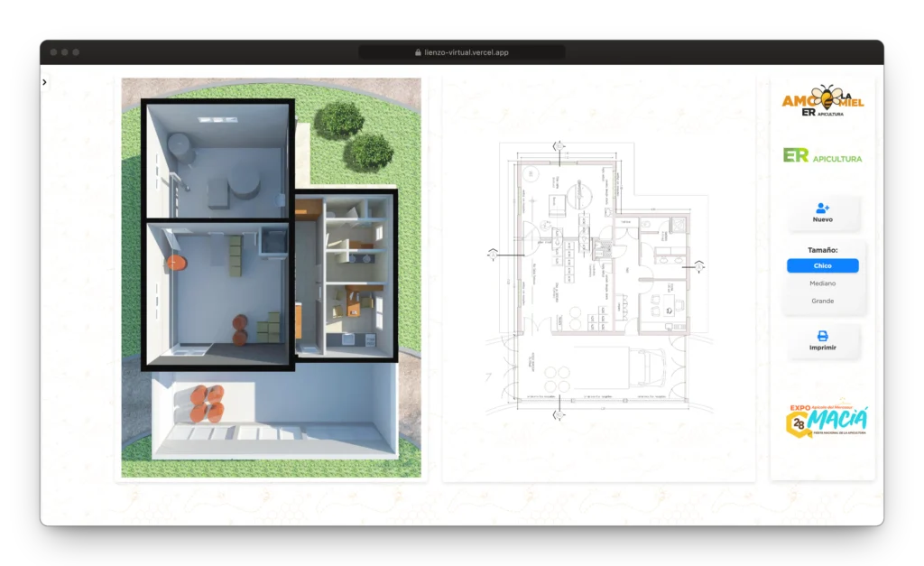
Task: Click the left section arrow marker on the plan
Action: click(493, 254)
